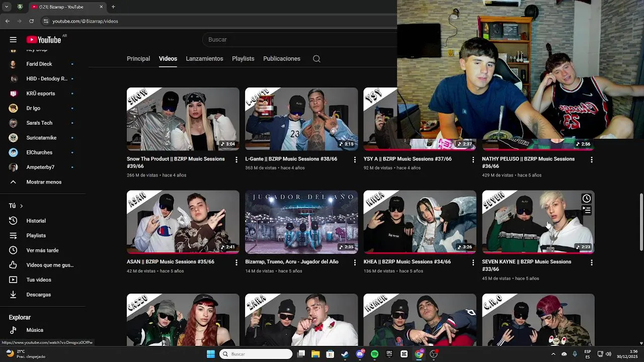The width and height of the screenshot is (644, 362).
Task: Open the Playlists channel tab
Action: (243, 59)
